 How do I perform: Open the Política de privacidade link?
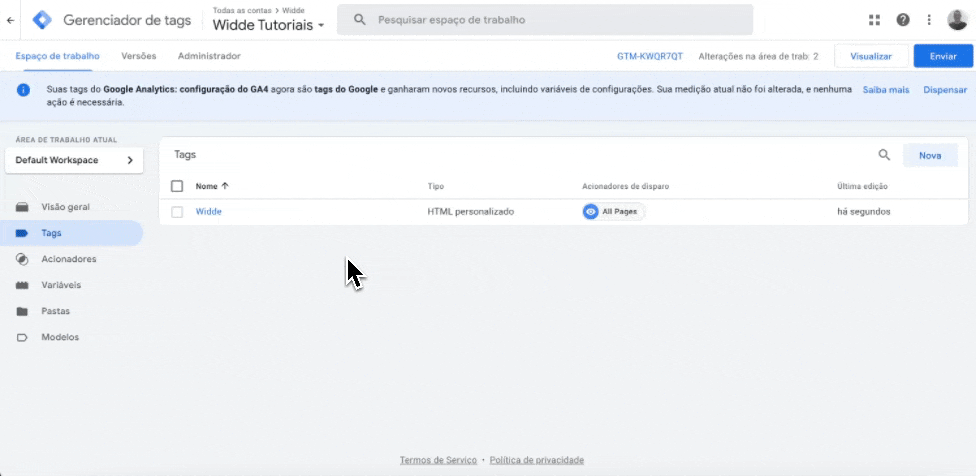537,460
